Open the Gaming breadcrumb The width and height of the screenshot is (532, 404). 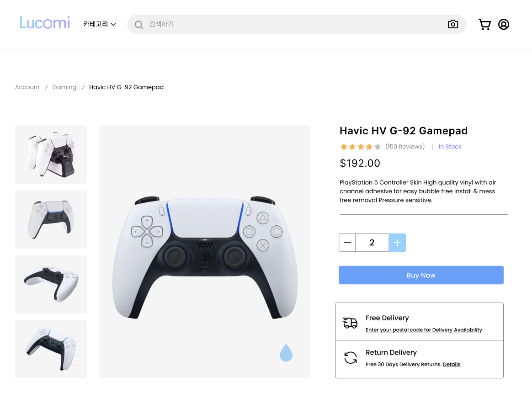click(x=64, y=87)
